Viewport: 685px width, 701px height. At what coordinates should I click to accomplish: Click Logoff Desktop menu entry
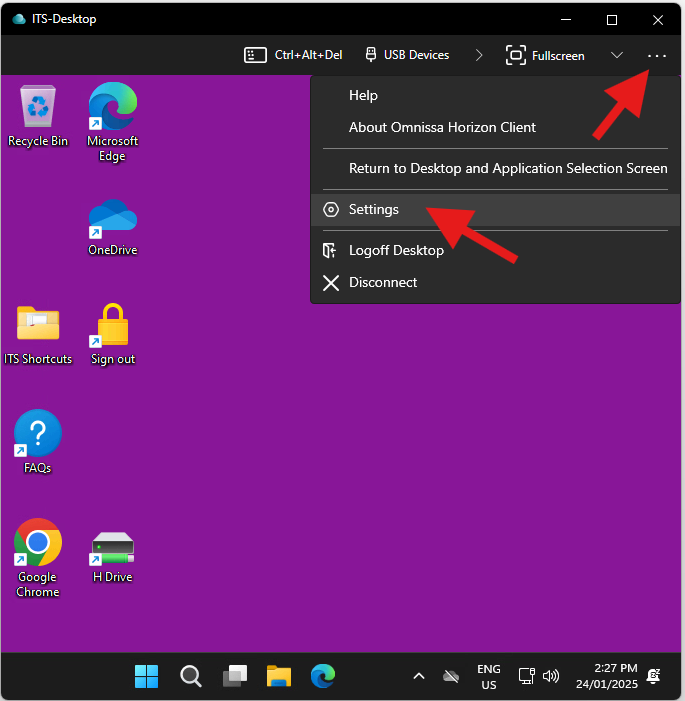point(396,250)
